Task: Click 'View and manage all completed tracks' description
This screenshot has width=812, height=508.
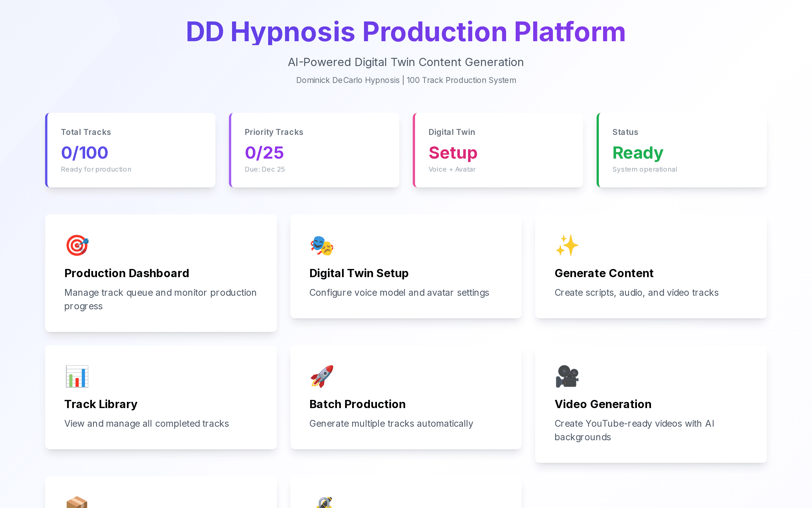Action: coord(147,424)
